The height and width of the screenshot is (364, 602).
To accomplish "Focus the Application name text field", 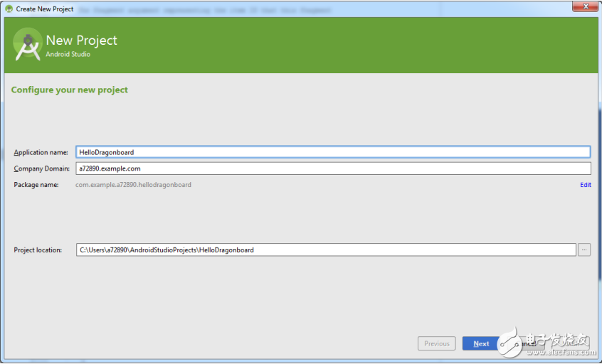I will [x=332, y=152].
